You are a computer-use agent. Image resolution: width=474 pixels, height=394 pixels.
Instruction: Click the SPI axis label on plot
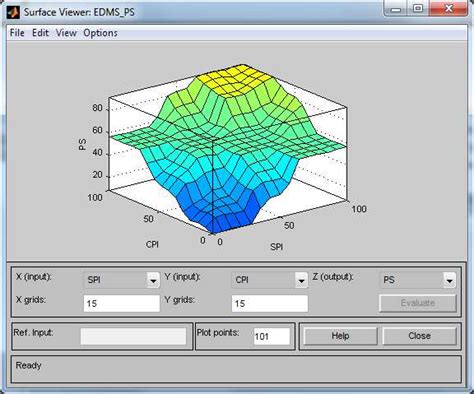[276, 247]
